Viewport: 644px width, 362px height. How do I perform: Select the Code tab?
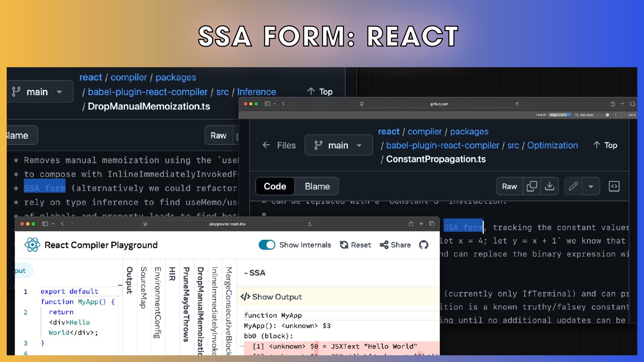[x=275, y=186]
